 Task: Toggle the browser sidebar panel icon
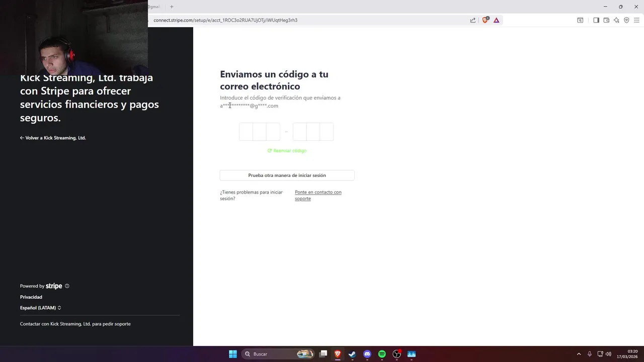pyautogui.click(x=596, y=20)
